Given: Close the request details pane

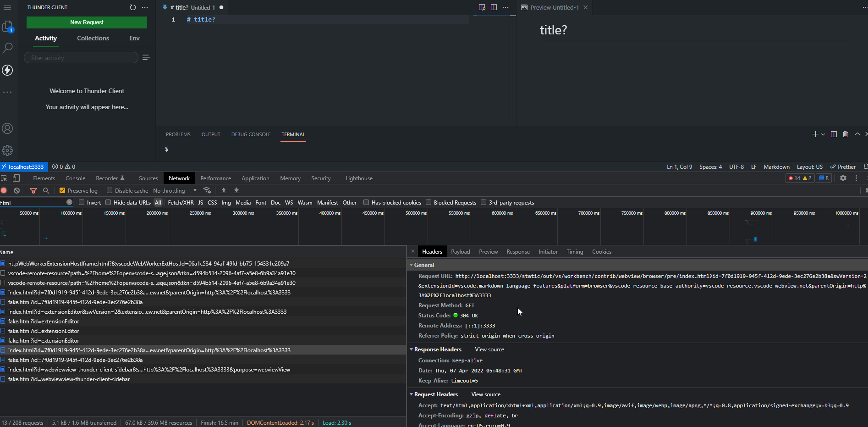Looking at the screenshot, I should click(x=412, y=251).
